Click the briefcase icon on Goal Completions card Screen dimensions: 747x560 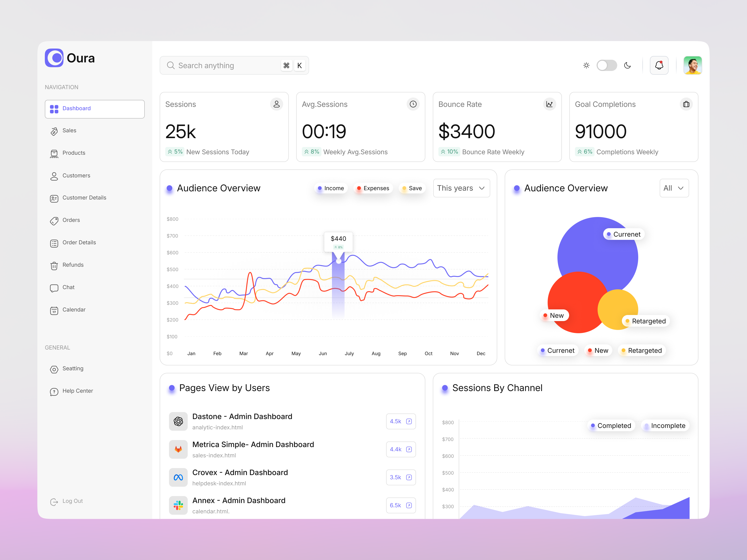[686, 104]
